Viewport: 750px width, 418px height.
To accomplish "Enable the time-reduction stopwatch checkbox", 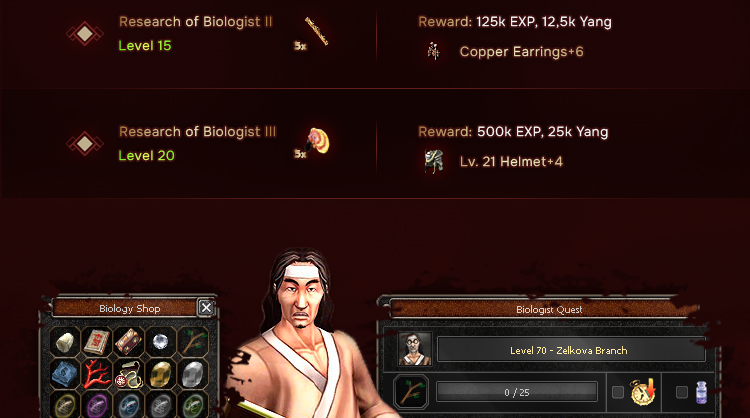I will pos(618,392).
